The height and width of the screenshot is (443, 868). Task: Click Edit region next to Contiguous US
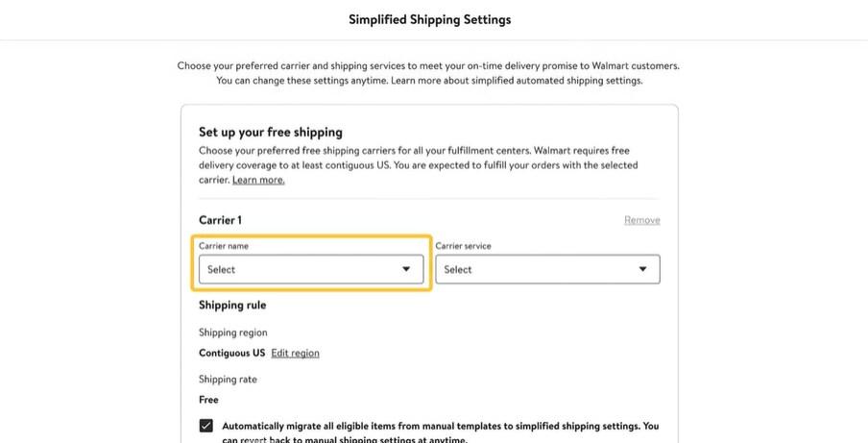click(295, 353)
